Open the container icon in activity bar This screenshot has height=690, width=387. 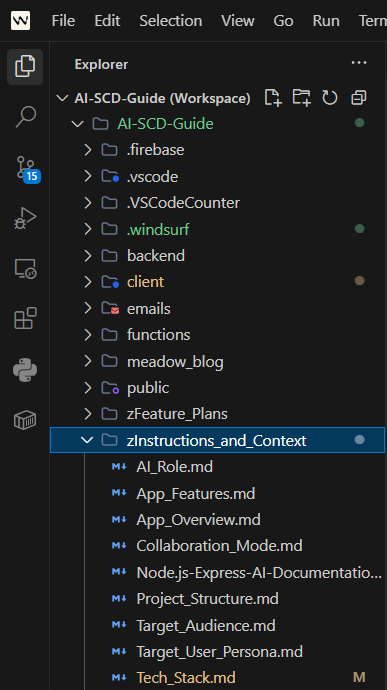(x=25, y=420)
